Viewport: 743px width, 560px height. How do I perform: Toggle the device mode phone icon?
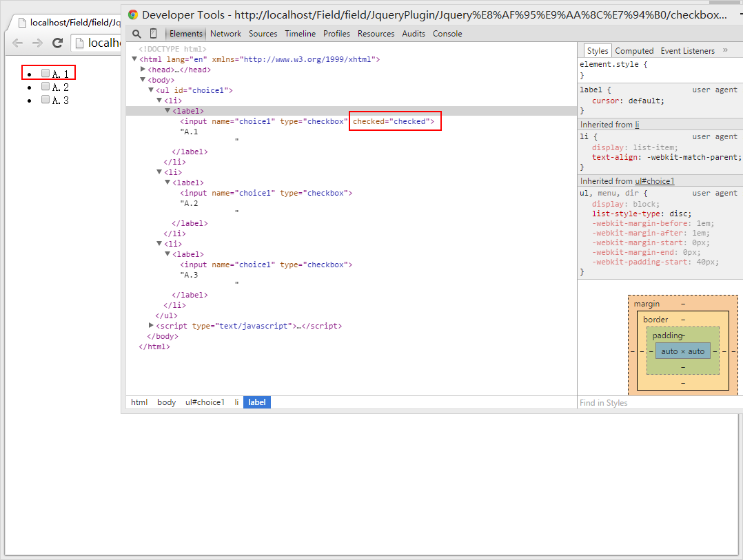[153, 34]
